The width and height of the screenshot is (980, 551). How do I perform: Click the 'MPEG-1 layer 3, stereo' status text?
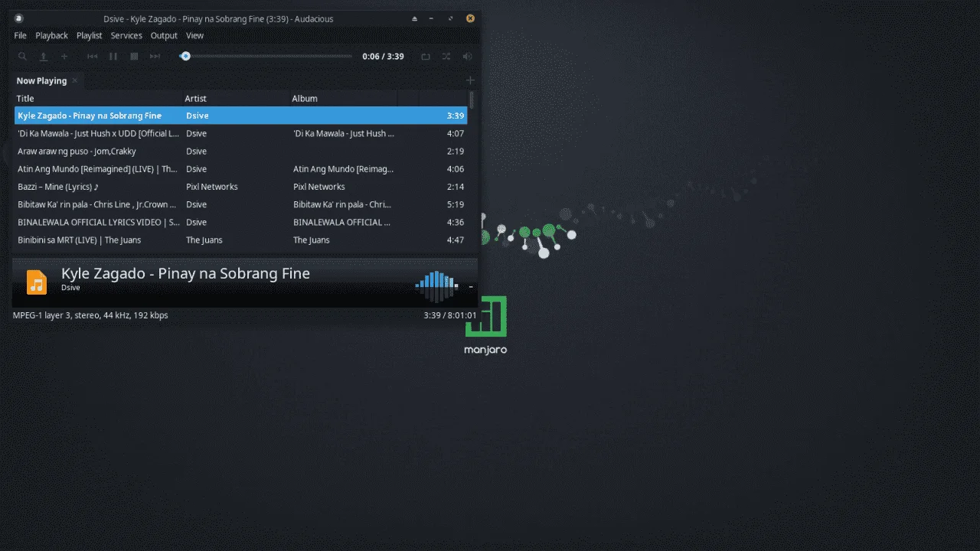coord(90,315)
